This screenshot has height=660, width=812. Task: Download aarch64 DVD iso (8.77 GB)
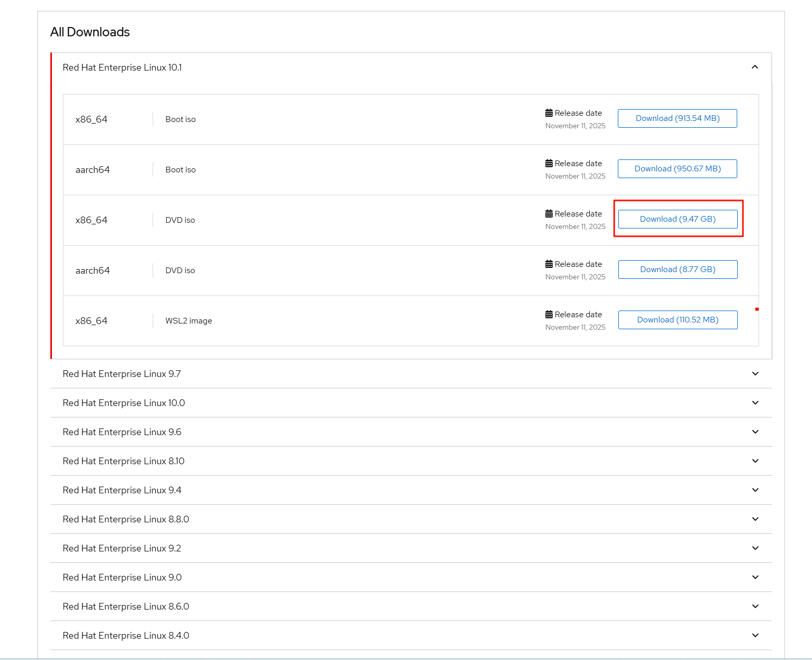678,270
